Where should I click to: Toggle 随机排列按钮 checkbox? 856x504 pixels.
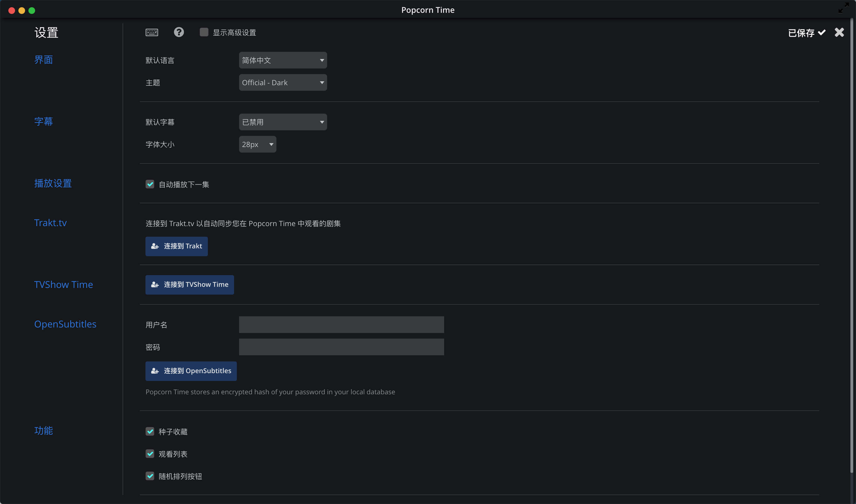(150, 476)
